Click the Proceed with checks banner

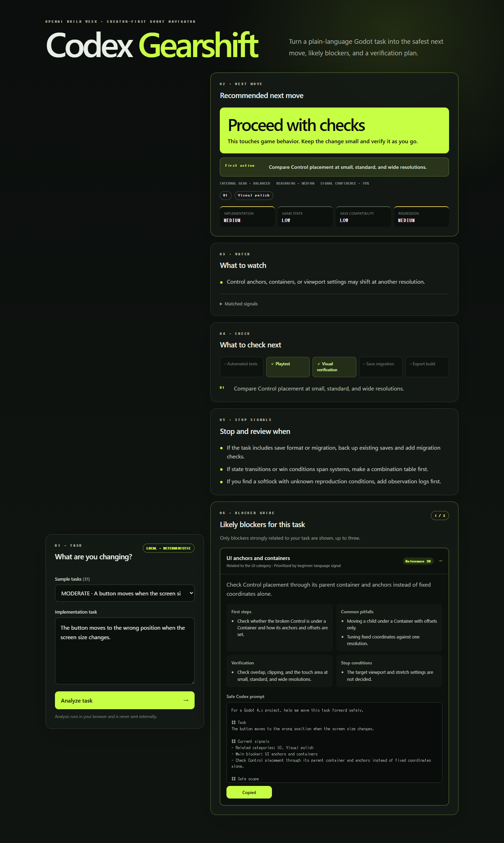click(x=334, y=130)
